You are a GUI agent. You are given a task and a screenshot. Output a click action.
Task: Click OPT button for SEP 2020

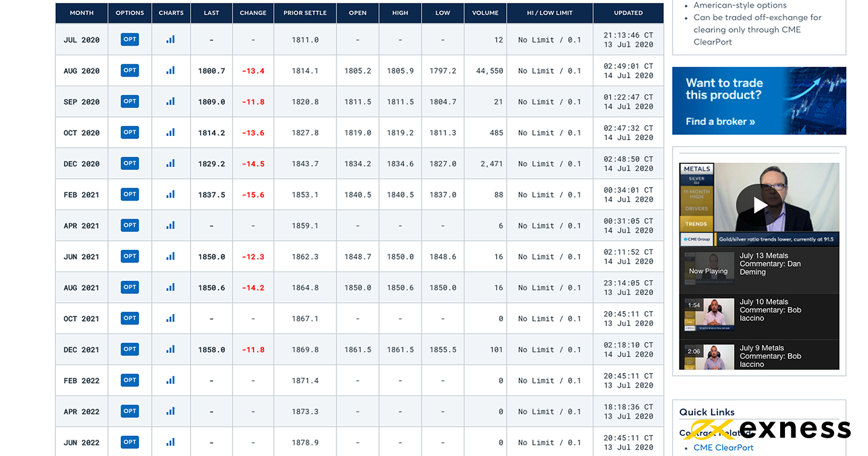click(x=130, y=101)
